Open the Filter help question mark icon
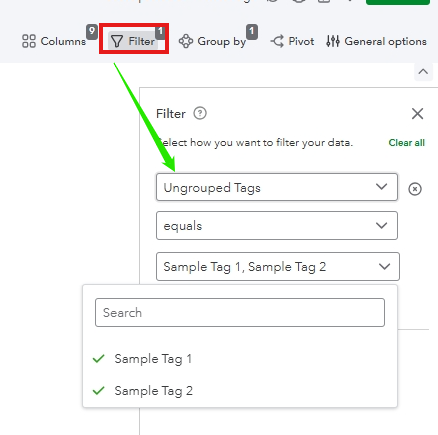The height and width of the screenshot is (435, 438). click(x=200, y=113)
